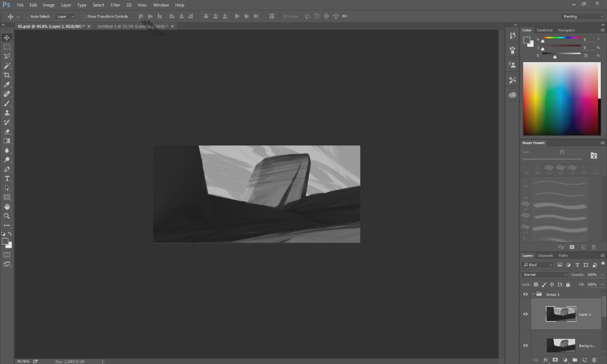The image size is (607, 364).
Task: Enable Show Transform Controls checkbox
Action: 83,16
